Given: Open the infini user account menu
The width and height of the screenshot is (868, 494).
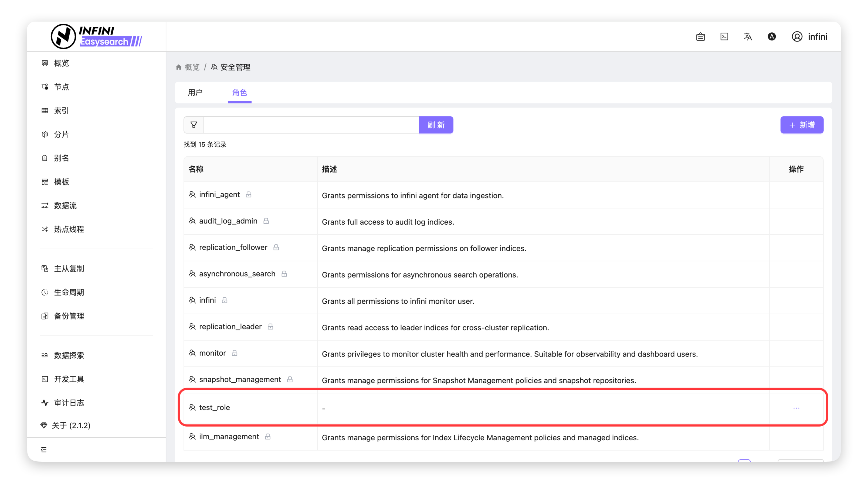Looking at the screenshot, I should pos(810,37).
